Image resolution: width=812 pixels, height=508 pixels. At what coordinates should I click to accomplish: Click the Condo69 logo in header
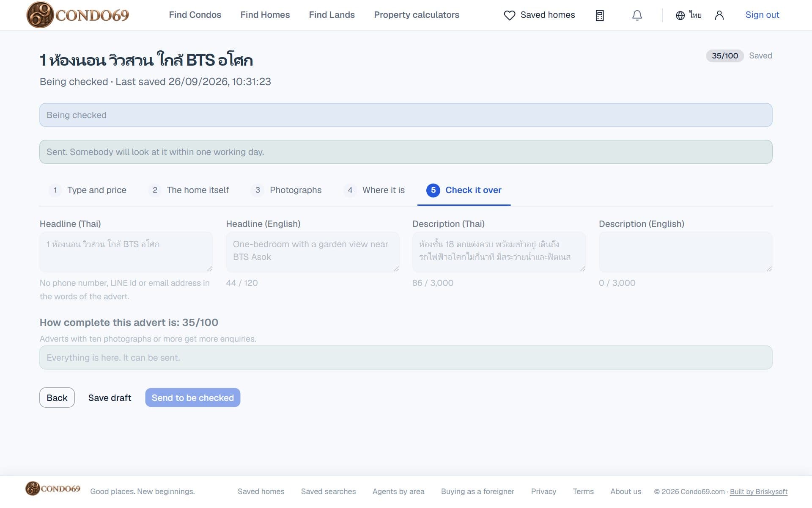coord(78,15)
